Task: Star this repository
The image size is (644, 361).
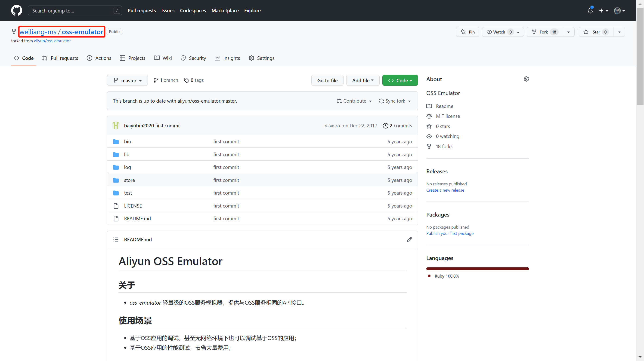Action: (596, 32)
